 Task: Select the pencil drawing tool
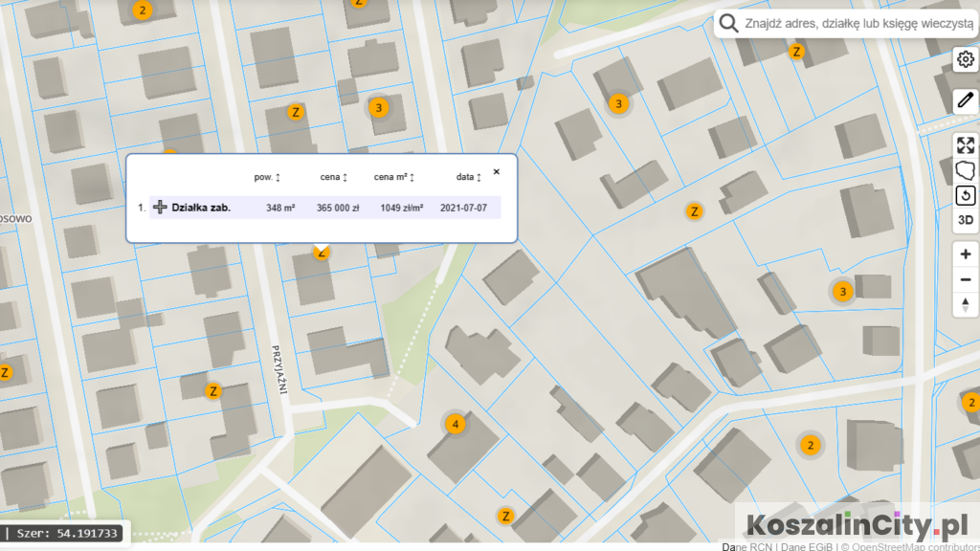coord(966,100)
